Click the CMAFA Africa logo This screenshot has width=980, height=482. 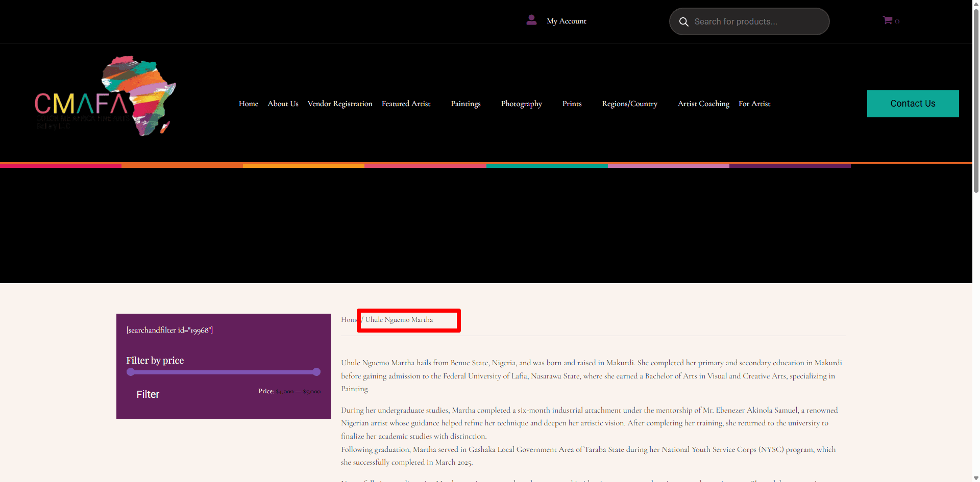click(105, 96)
